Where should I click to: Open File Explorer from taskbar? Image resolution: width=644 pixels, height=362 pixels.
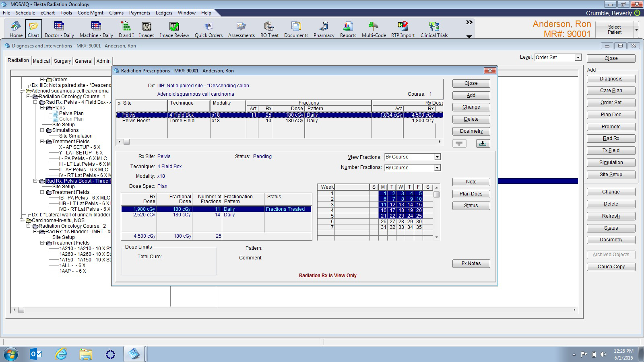coord(85,354)
